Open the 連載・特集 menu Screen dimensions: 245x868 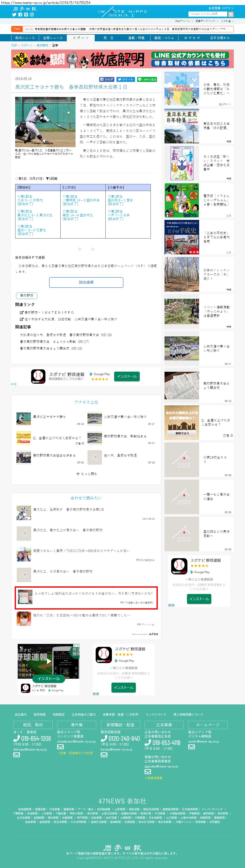136,38
